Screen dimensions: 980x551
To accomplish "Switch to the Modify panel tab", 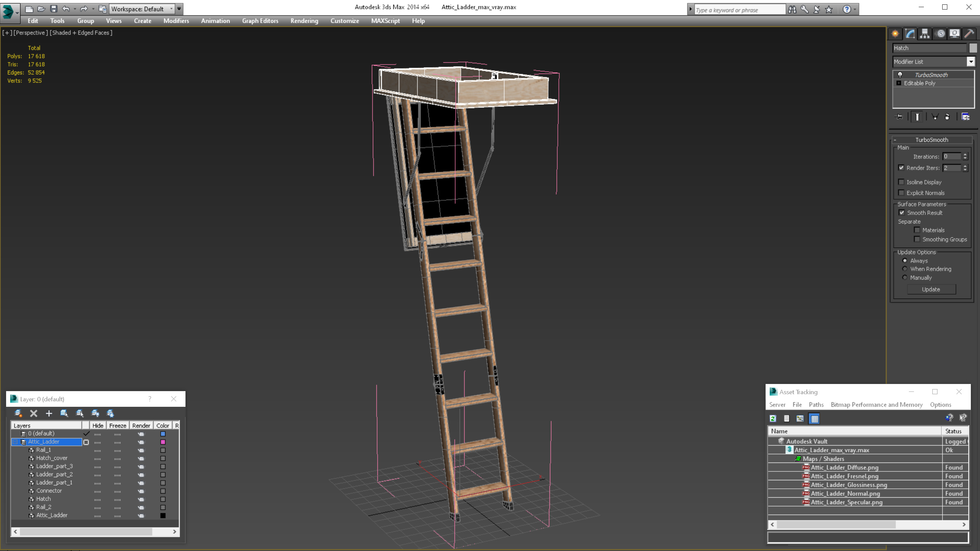I will click(910, 34).
